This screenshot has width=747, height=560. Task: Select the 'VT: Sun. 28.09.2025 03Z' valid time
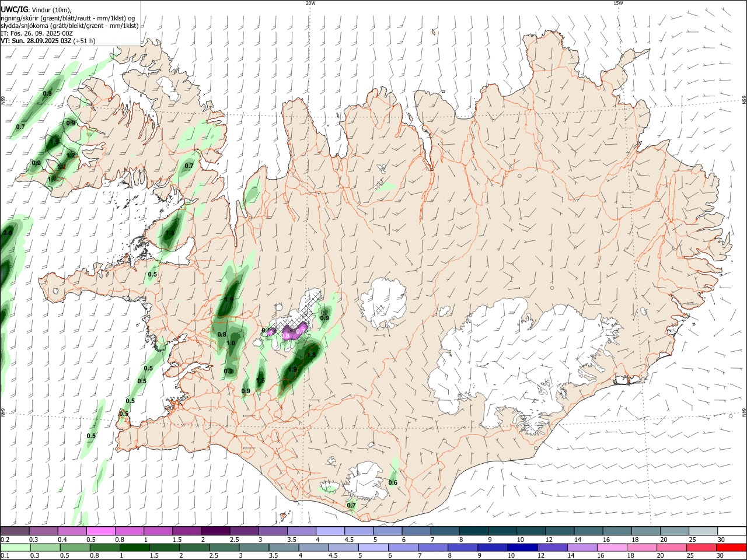pos(36,41)
